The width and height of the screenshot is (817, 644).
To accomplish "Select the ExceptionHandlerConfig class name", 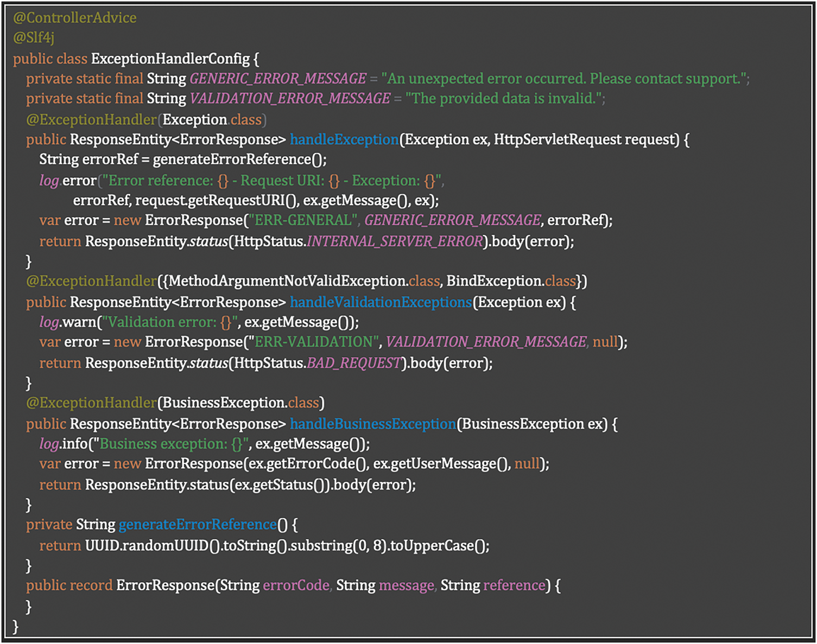I will [170, 59].
